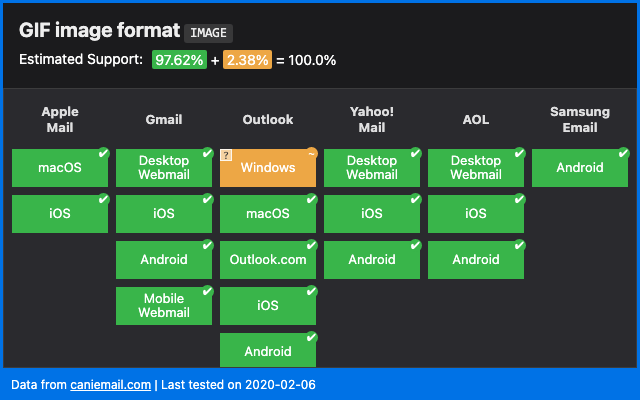The width and height of the screenshot is (640, 400).
Task: Click the checkmark on Yahoo! Mail Android
Action: coord(415,245)
